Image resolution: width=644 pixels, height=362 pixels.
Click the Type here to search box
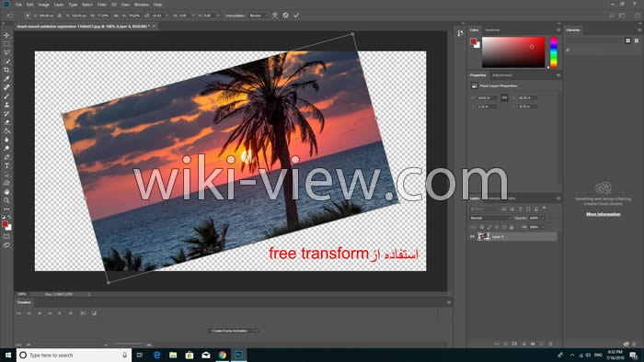pyautogui.click(x=74, y=355)
